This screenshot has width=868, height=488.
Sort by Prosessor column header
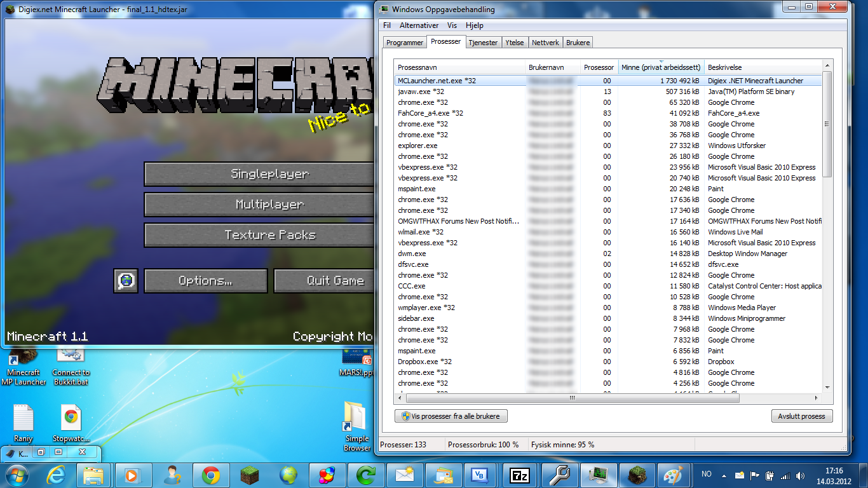[x=599, y=67]
